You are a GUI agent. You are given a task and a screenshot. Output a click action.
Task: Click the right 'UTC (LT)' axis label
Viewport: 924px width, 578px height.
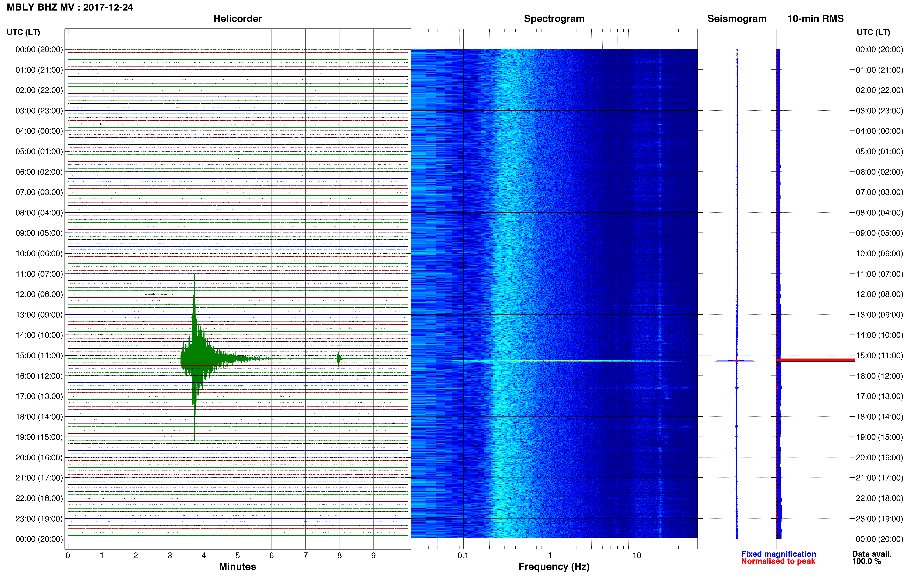tap(873, 32)
